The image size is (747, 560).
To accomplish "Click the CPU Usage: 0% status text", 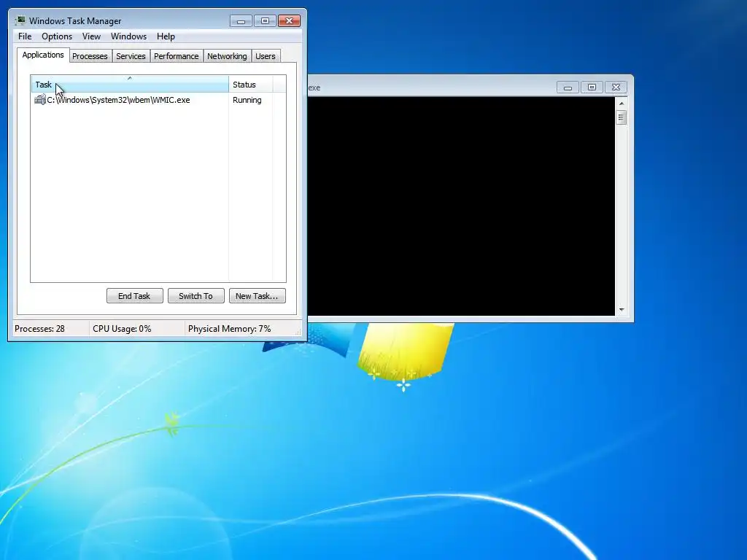I will click(x=122, y=329).
